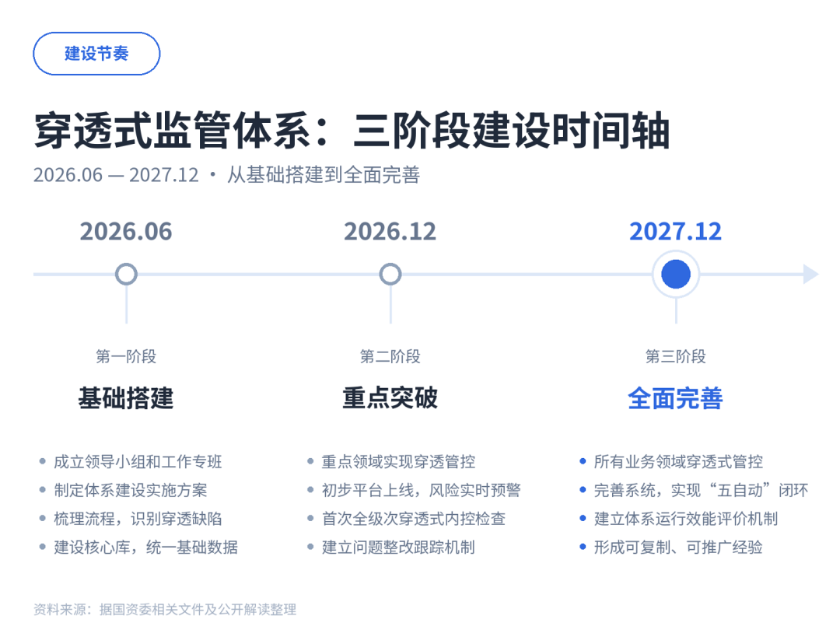The height and width of the screenshot is (644, 840).
Task: Click the 第三阶段 label
Action: pyautogui.click(x=676, y=356)
